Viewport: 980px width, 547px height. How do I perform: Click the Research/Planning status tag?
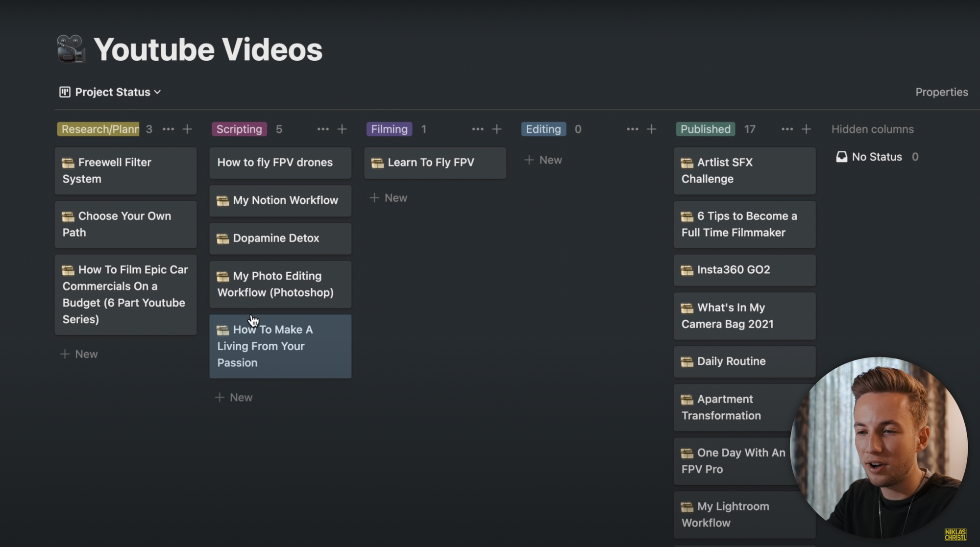pos(98,129)
